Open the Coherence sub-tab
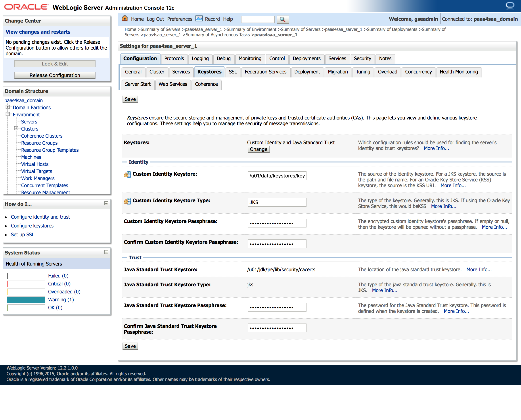The height and width of the screenshot is (420, 521). tap(207, 84)
